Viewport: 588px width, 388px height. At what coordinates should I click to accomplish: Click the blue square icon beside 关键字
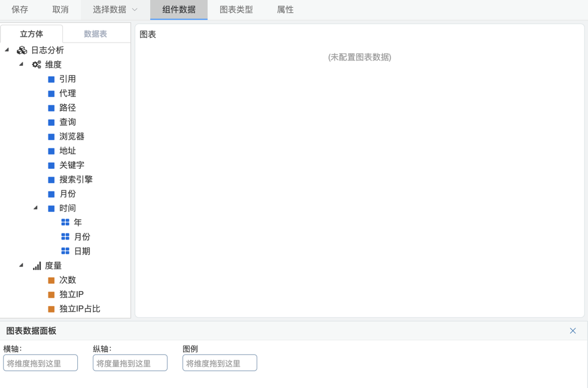point(51,165)
